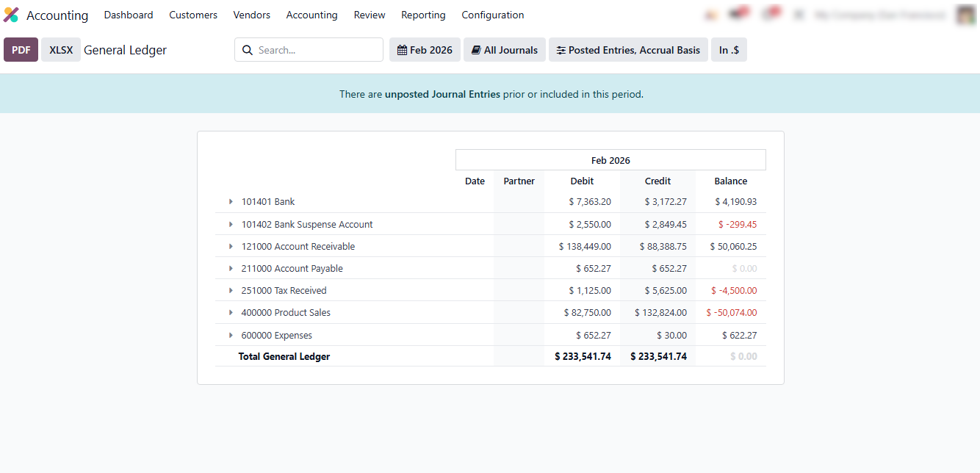The height and width of the screenshot is (473, 980).
Task: Open the In .$ rounding options dropdown
Action: pos(729,51)
